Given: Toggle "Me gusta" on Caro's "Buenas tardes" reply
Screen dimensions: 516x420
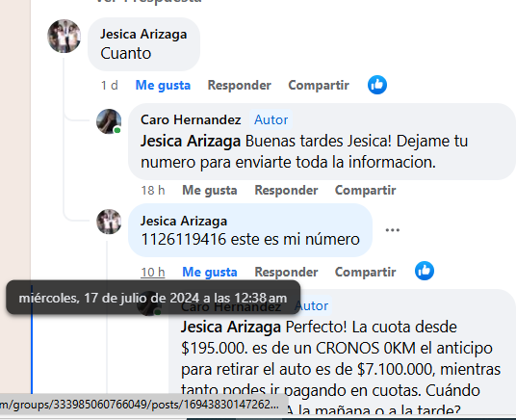Looking at the screenshot, I should pyautogui.click(x=210, y=191).
